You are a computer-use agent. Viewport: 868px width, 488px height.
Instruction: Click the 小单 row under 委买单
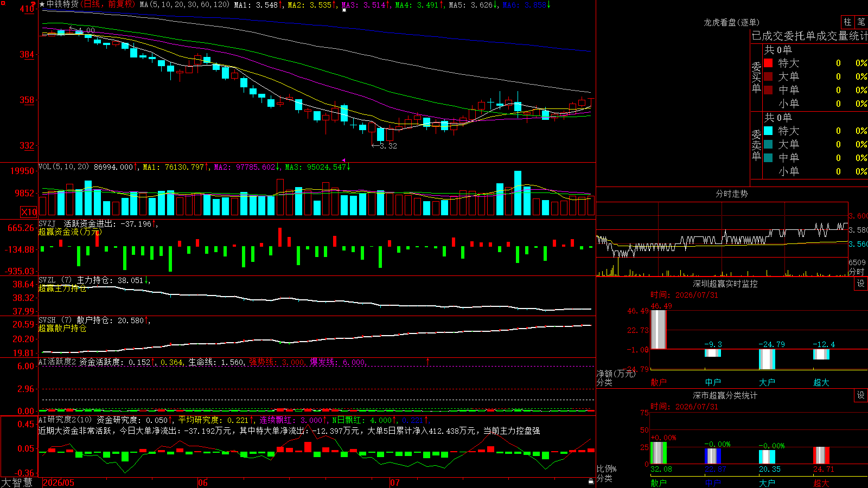pyautogui.click(x=816, y=104)
